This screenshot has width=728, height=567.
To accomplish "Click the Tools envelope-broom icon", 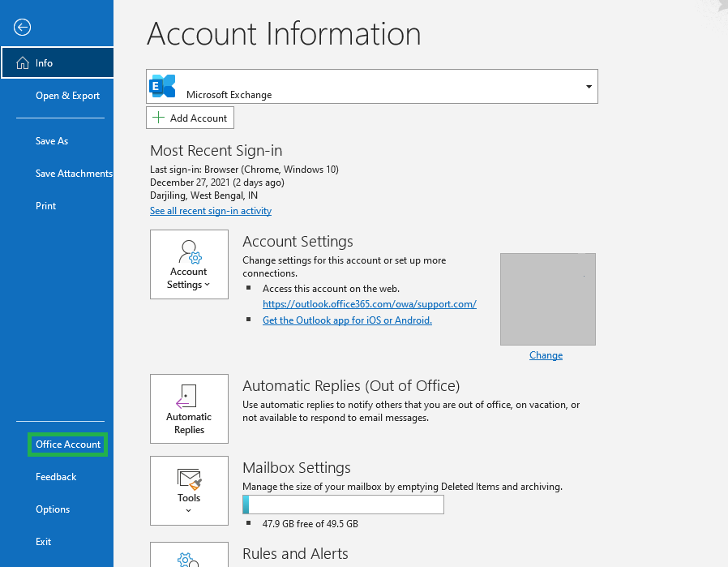I will tap(189, 479).
